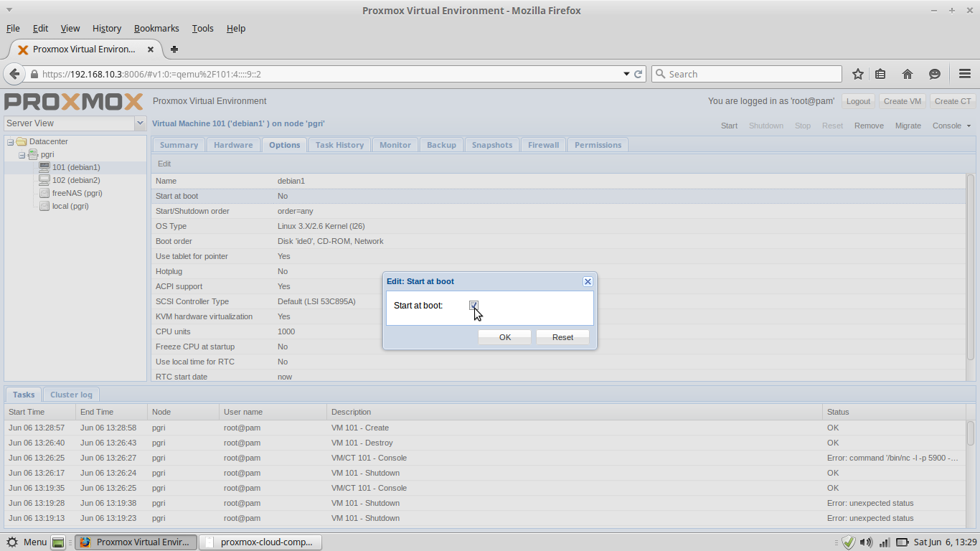Image resolution: width=980 pixels, height=551 pixels.
Task: Click the Logout button
Action: (x=858, y=101)
